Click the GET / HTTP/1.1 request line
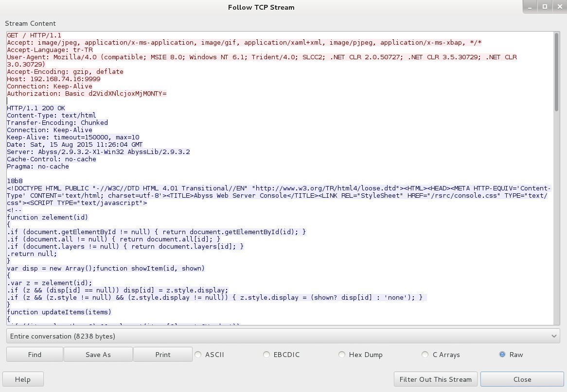The image size is (567, 392). 34,35
